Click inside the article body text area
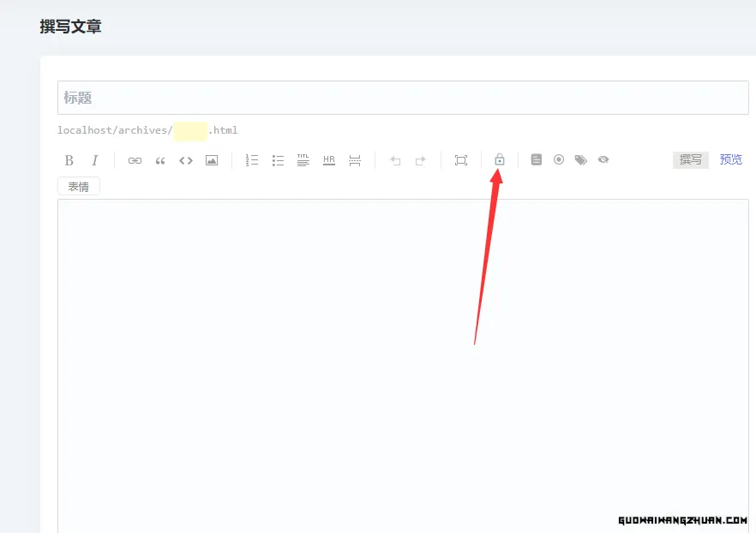 tap(403, 366)
